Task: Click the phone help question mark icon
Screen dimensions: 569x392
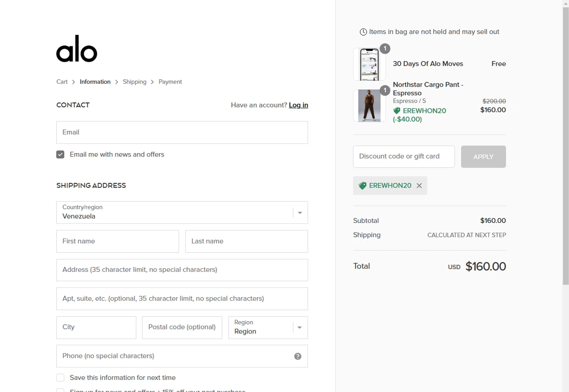Action: 298,356
